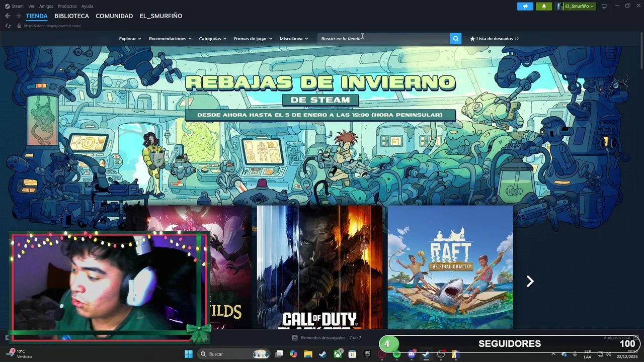Screen dimensions: 644x362
Task: Click the store URL address text
Action: tap(52, 26)
